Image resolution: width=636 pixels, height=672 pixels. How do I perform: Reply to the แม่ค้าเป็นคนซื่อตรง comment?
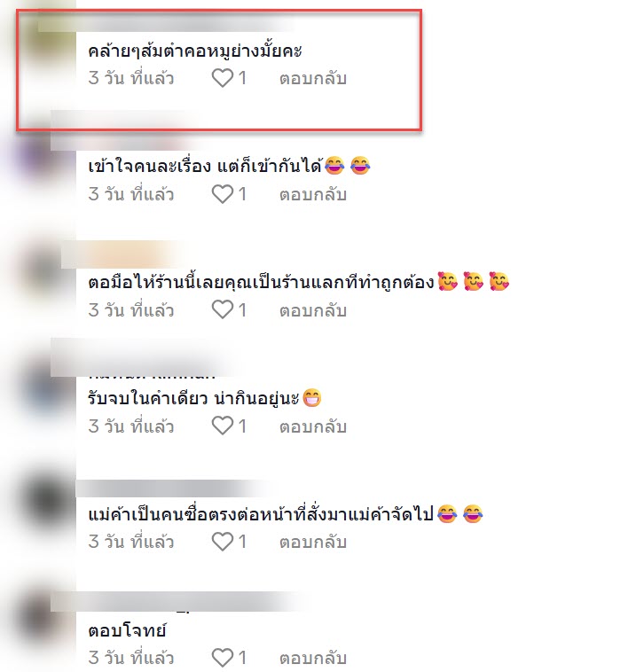tap(312, 543)
